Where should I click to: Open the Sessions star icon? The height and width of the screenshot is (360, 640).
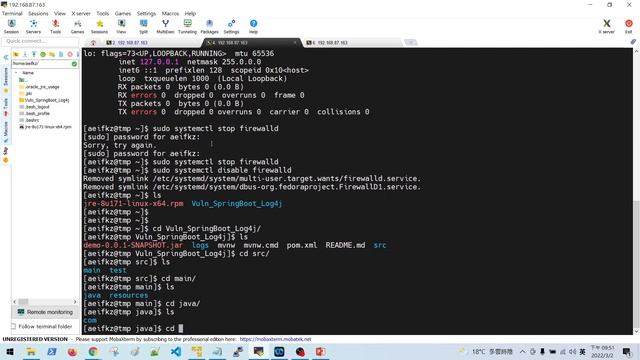[99, 27]
